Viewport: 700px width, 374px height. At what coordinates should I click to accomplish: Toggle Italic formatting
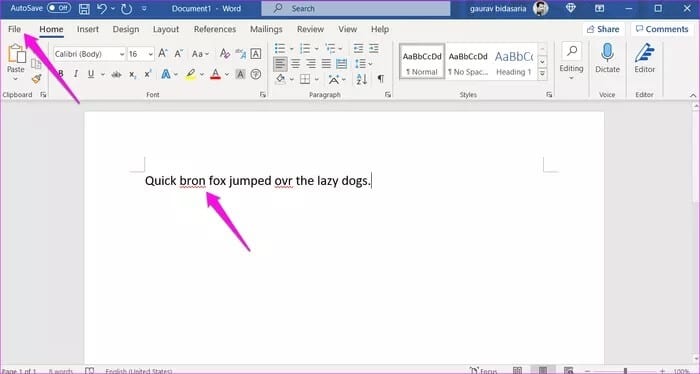76,74
